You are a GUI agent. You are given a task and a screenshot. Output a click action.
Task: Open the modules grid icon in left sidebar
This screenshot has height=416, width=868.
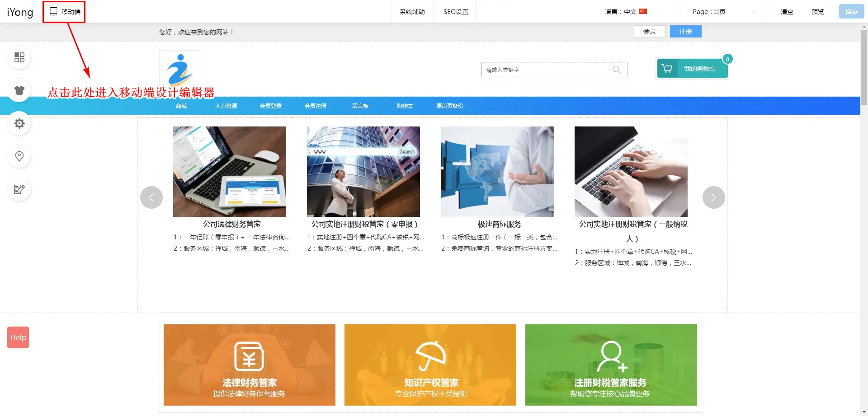(19, 57)
